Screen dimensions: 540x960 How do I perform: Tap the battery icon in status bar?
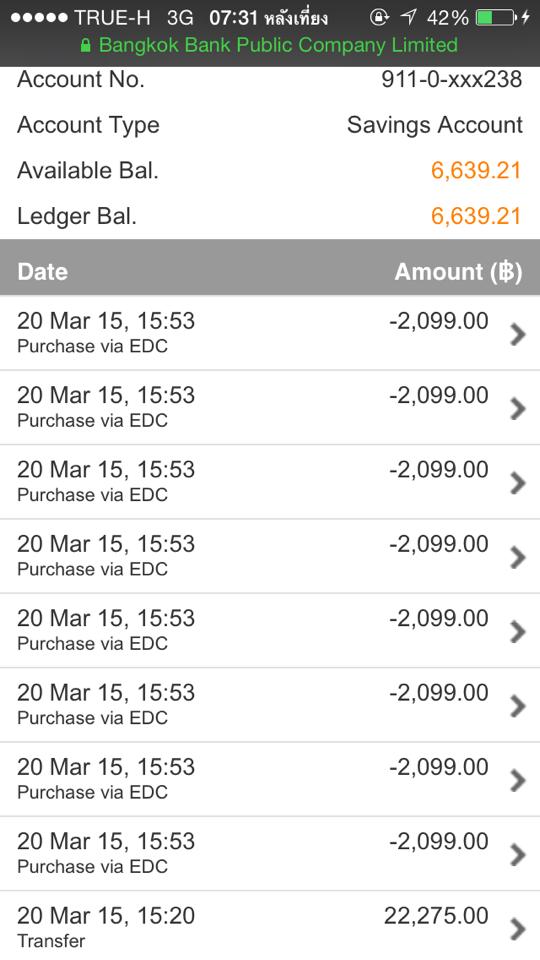496,18
